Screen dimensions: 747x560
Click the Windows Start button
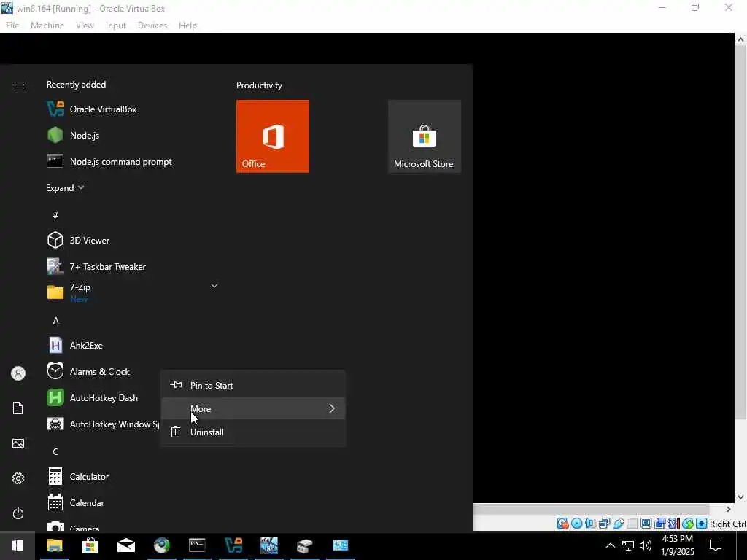click(x=18, y=545)
